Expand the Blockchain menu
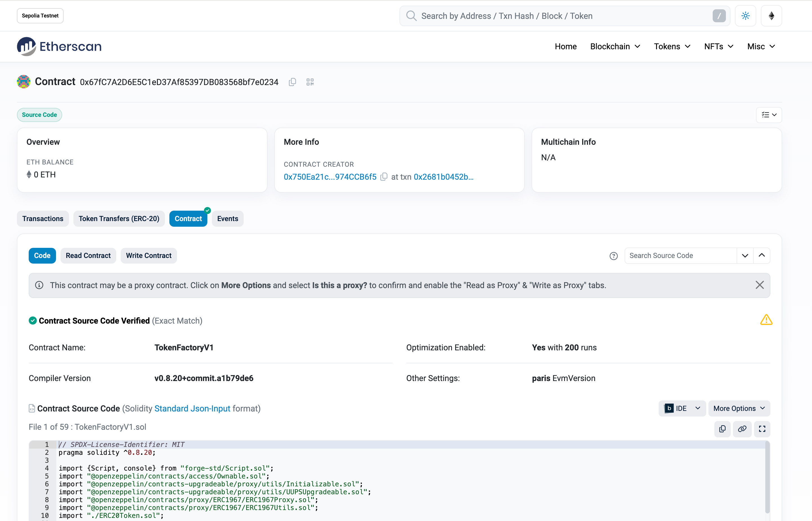This screenshot has width=812, height=521. tap(615, 46)
